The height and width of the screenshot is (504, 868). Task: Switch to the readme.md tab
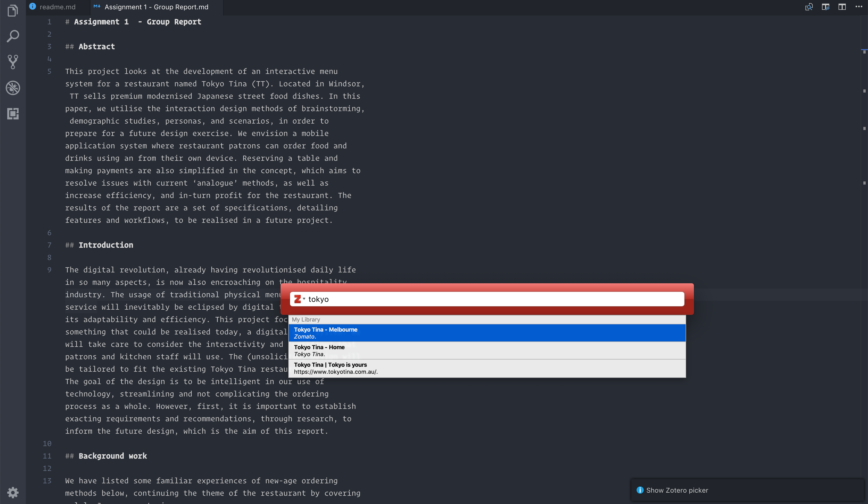pos(57,7)
